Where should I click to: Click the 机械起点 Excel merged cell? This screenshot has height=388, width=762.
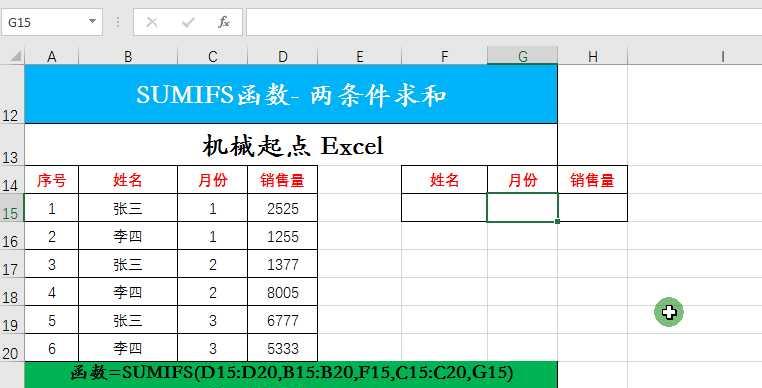click(291, 144)
